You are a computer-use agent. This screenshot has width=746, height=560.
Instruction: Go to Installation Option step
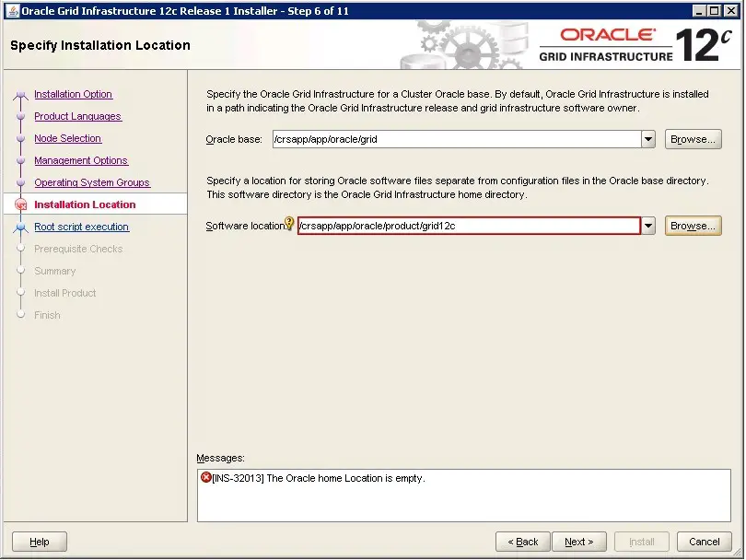74,94
